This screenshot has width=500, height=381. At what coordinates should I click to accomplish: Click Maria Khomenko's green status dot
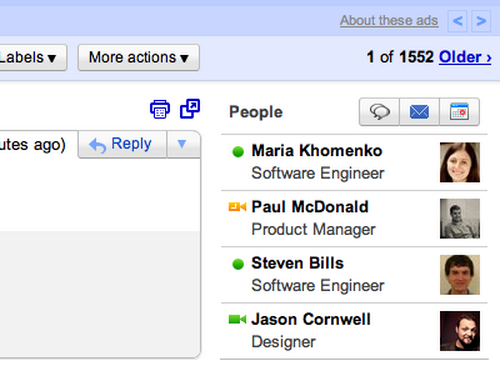pyautogui.click(x=238, y=151)
